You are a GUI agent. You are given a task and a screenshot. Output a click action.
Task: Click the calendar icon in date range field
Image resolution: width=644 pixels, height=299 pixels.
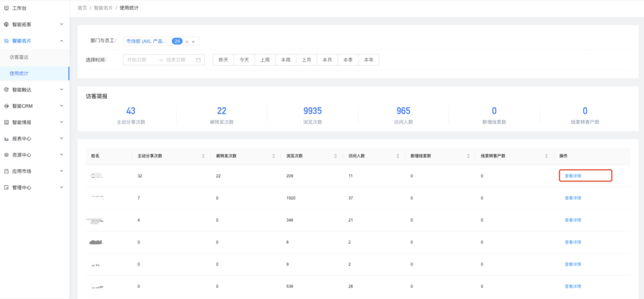point(199,60)
